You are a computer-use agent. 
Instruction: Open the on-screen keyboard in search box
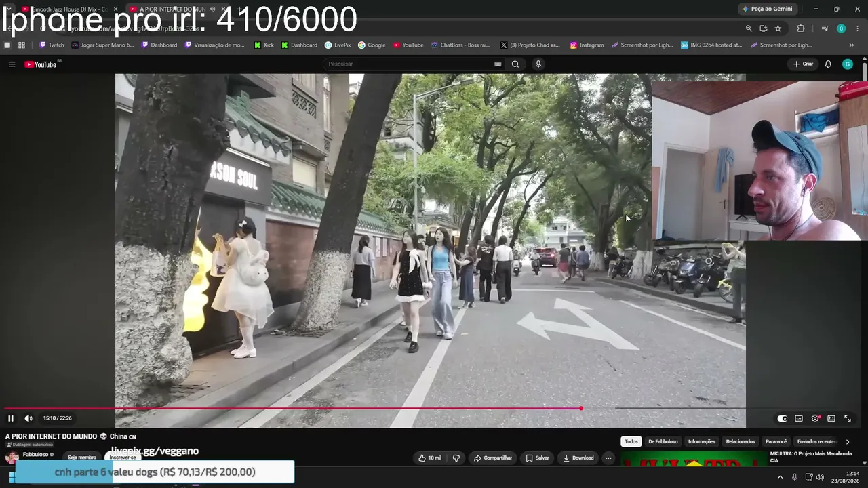point(498,64)
